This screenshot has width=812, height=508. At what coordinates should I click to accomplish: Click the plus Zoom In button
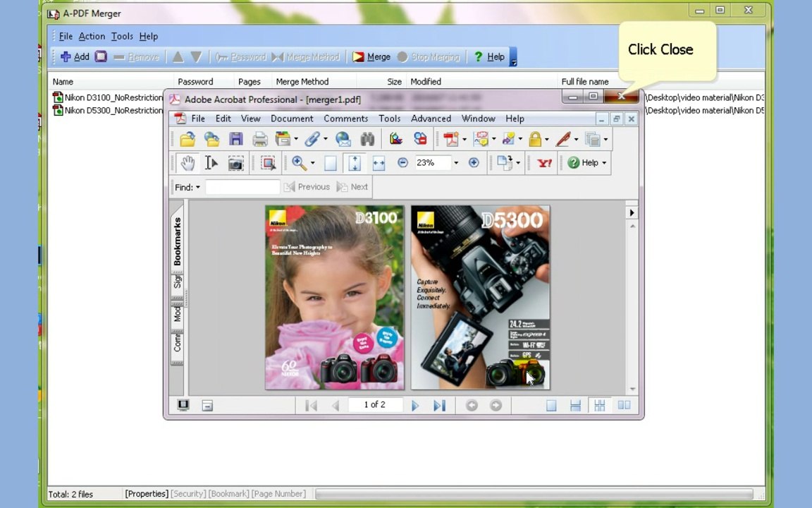pos(474,163)
